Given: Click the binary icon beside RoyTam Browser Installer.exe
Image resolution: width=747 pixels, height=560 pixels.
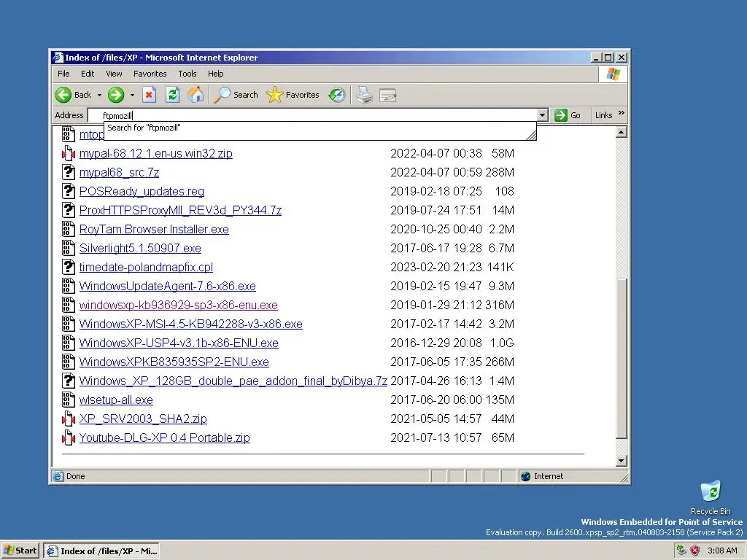Looking at the screenshot, I should [x=69, y=229].
